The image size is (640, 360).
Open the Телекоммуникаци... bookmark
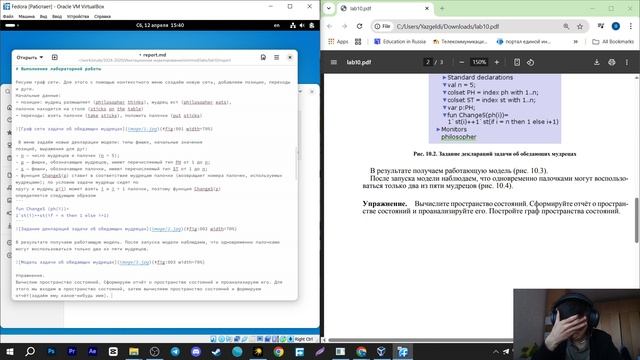coord(460,42)
